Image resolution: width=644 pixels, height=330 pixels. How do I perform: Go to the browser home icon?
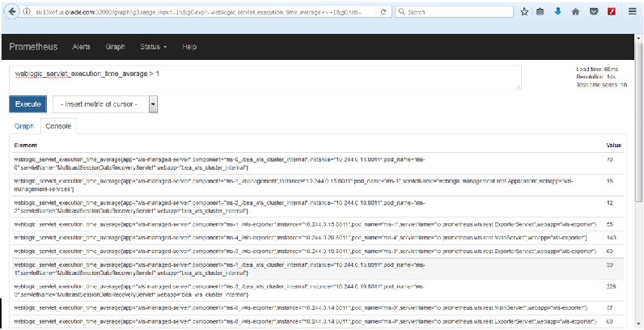[x=575, y=12]
